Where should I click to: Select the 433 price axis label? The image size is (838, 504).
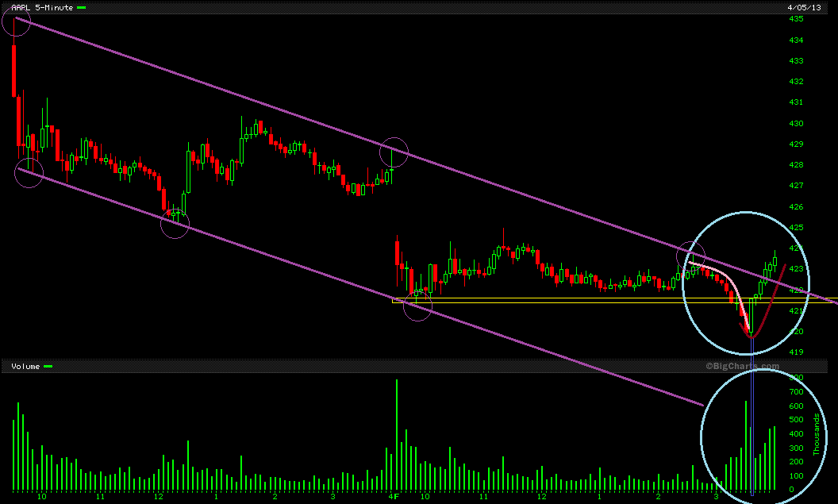click(796, 61)
